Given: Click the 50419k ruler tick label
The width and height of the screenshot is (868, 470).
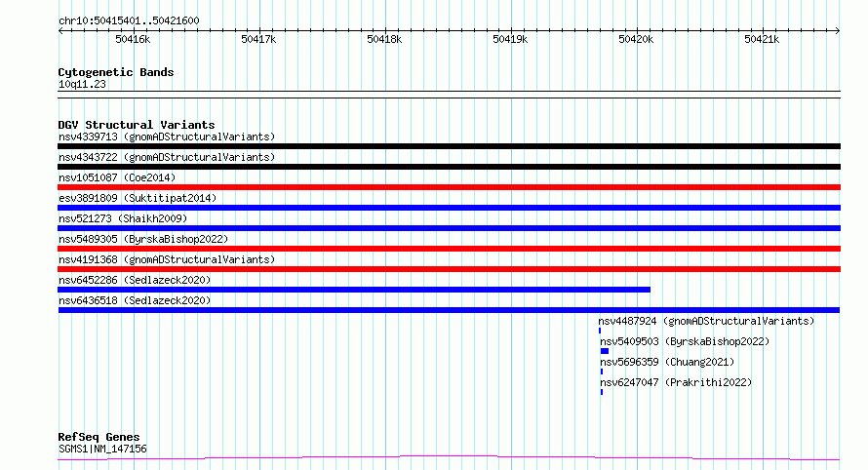Looking at the screenshot, I should tap(510, 39).
